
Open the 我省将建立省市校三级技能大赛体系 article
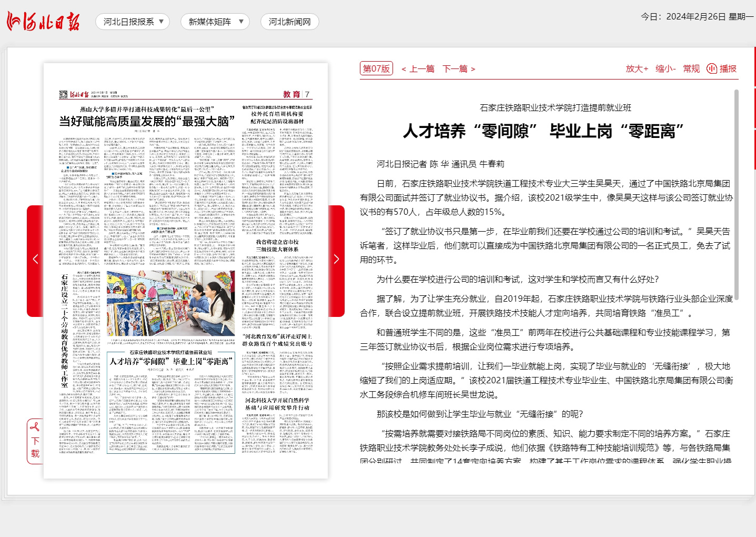pos(277,246)
